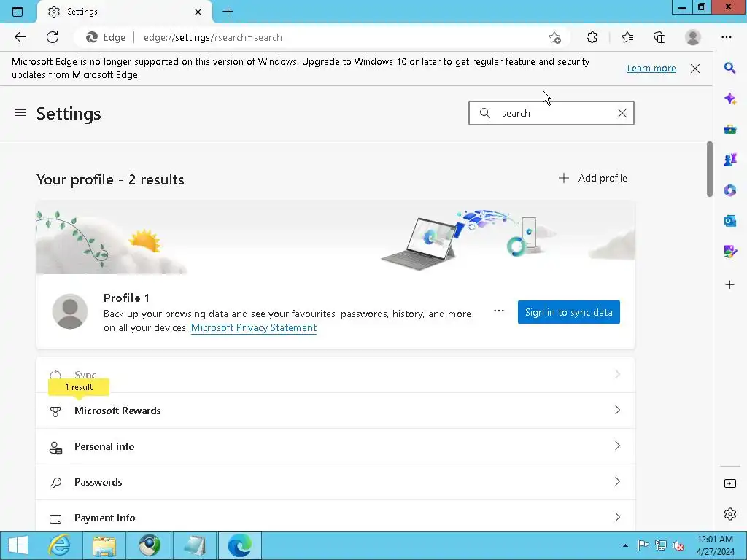Screen dimensions: 747x560
Task: Open a new tab with plus button
Action: (228, 12)
